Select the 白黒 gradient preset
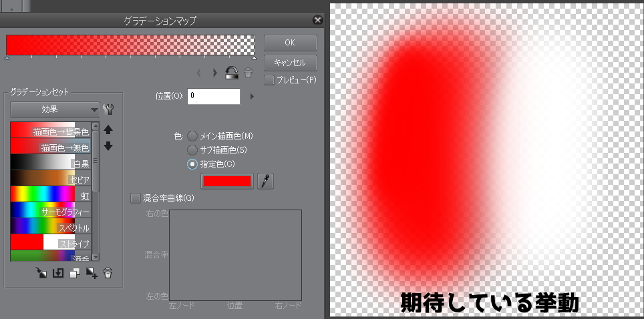The width and height of the screenshot is (644, 319). (51, 162)
